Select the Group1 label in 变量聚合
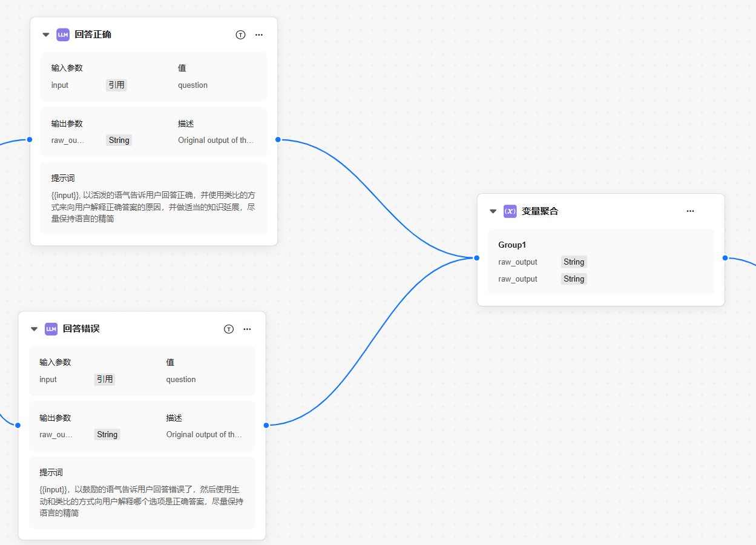The height and width of the screenshot is (545, 756). (x=512, y=245)
